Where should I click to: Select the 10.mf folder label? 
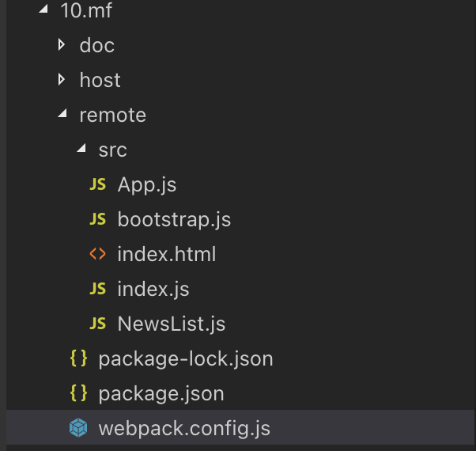[86, 10]
